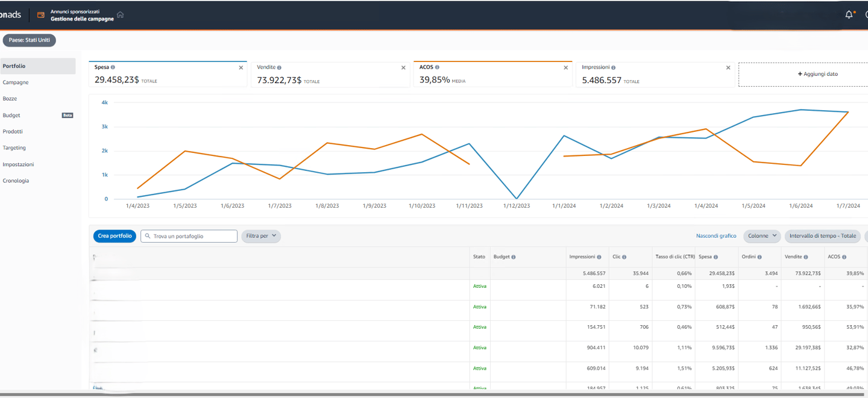Viewport: 868px width, 398px height.
Task: Click the 1.336 orders cell
Action: (x=771, y=348)
